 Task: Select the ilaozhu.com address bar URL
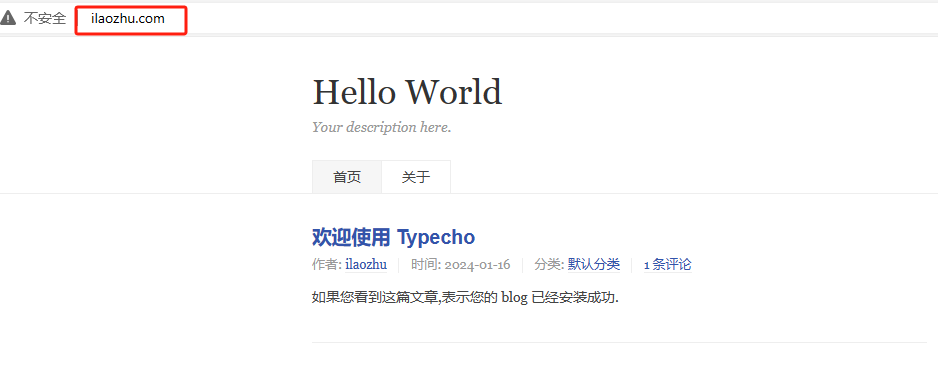127,19
